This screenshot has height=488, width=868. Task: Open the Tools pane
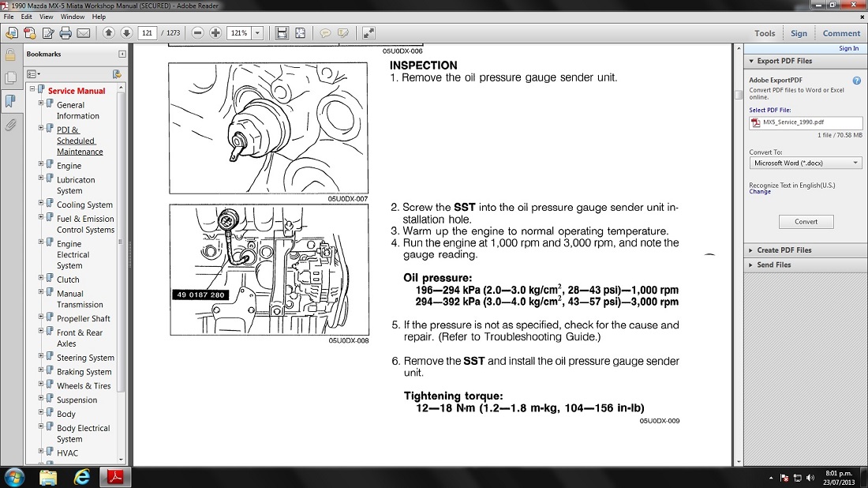765,33
